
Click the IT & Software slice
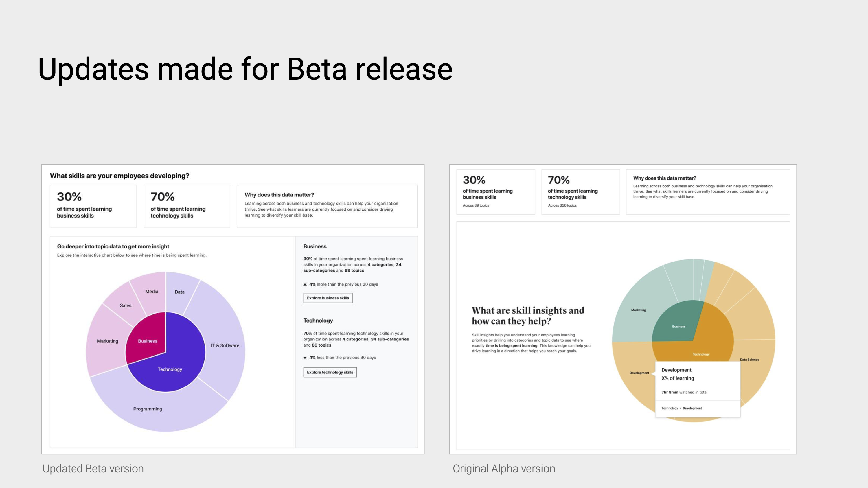click(x=225, y=346)
